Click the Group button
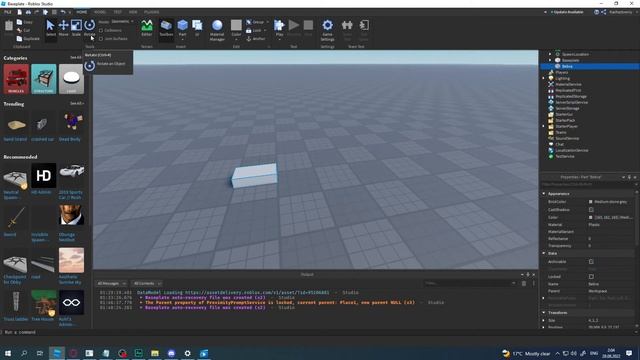This screenshot has width=640, height=360. point(256,22)
